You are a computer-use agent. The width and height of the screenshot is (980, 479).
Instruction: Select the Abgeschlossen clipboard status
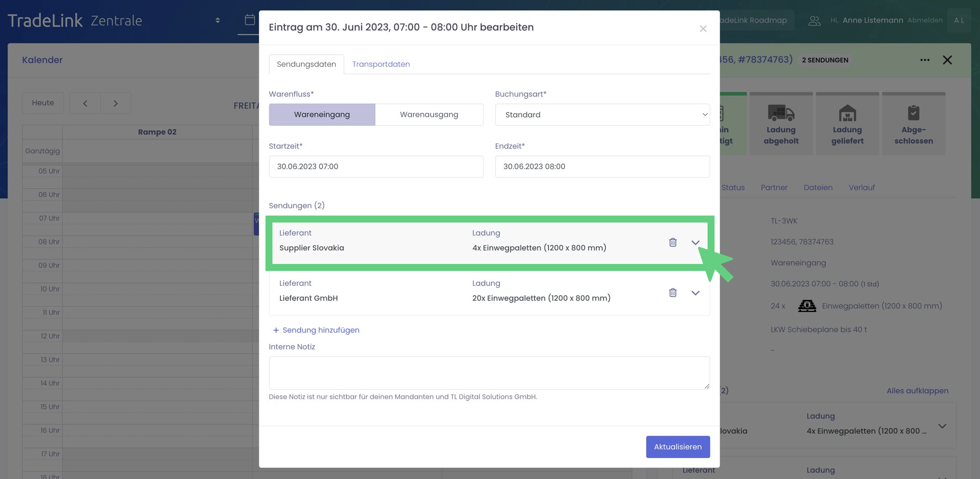coord(913,124)
